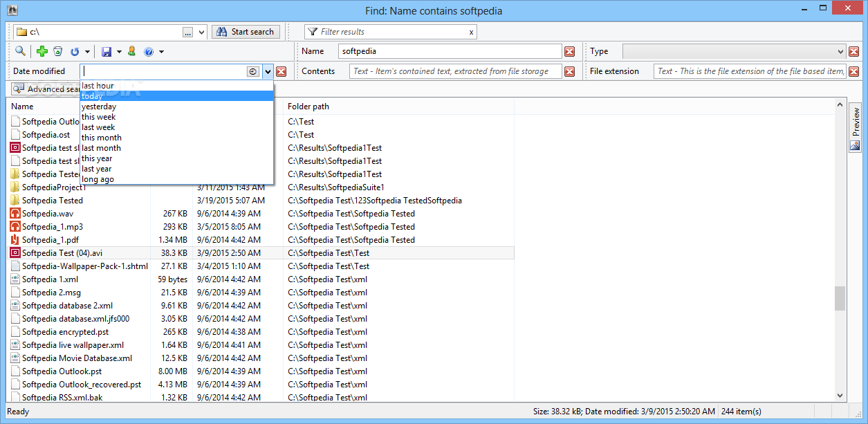Click the blue help question mark icon
The image size is (868, 424).
coord(148,51)
